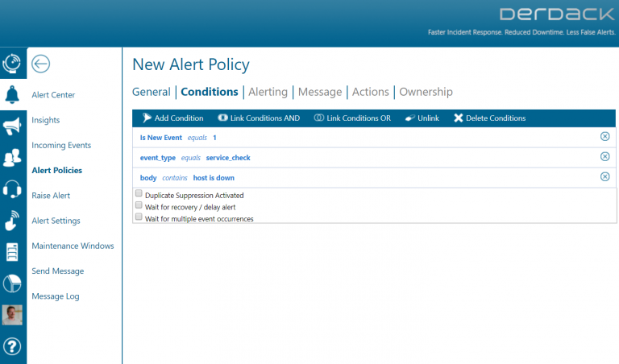Image resolution: width=619 pixels, height=364 pixels.
Task: Remove the event_type condition
Action: (x=604, y=156)
